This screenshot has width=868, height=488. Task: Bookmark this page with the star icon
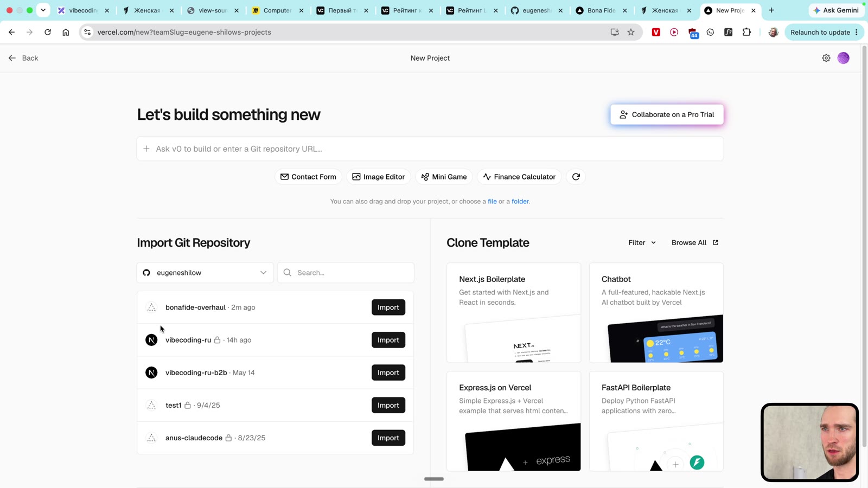pyautogui.click(x=631, y=32)
